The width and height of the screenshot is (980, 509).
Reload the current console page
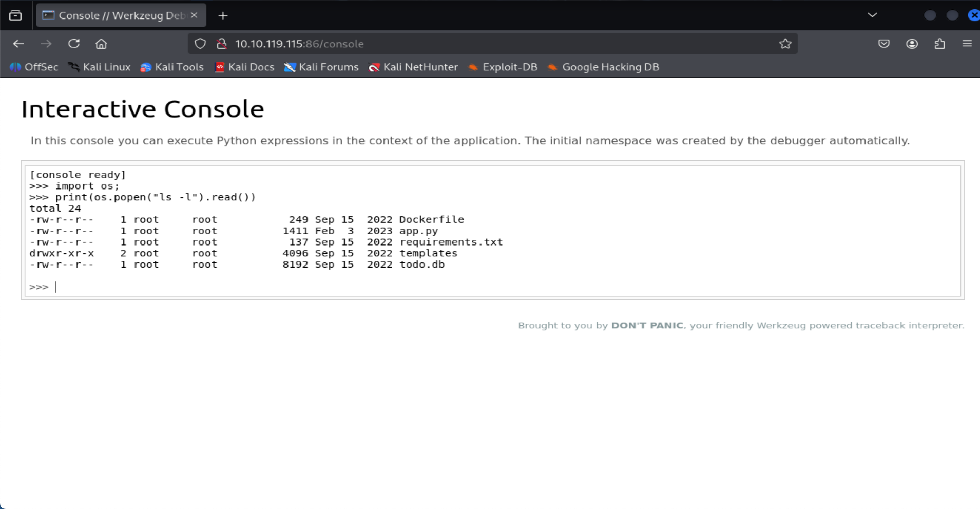74,44
